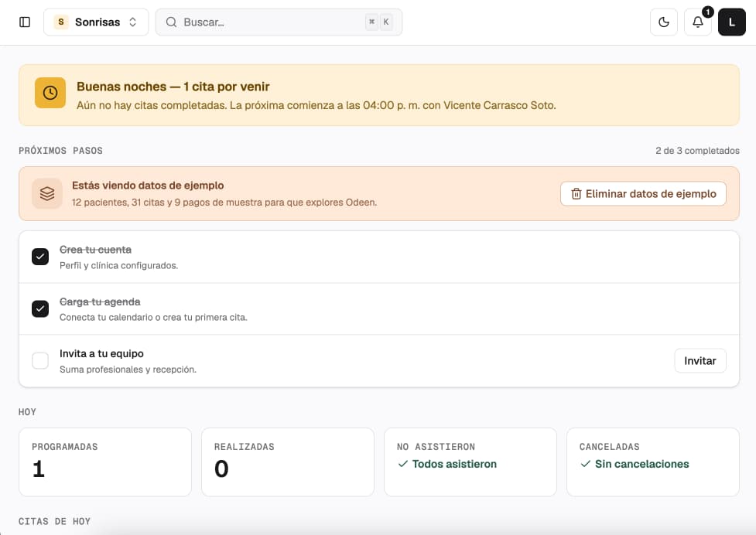The height and width of the screenshot is (535, 756).
Task: Click the trash icon in Eliminar button
Action: [576, 194]
